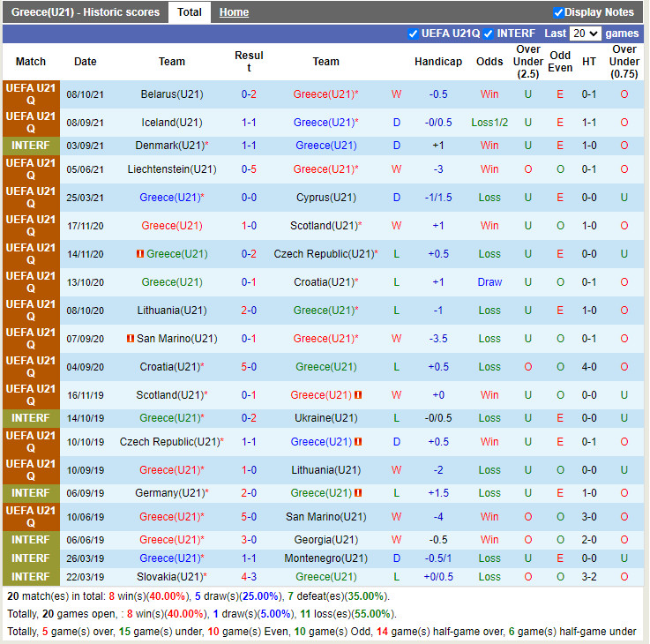Image resolution: width=650 pixels, height=644 pixels.
Task: Click the INTERF label in 03/09/21 row
Action: [x=31, y=146]
